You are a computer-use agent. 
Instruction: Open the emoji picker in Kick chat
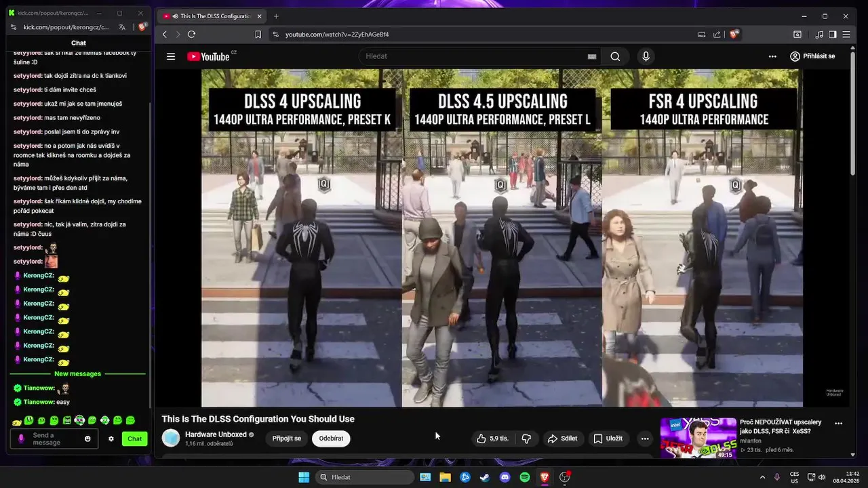click(87, 439)
